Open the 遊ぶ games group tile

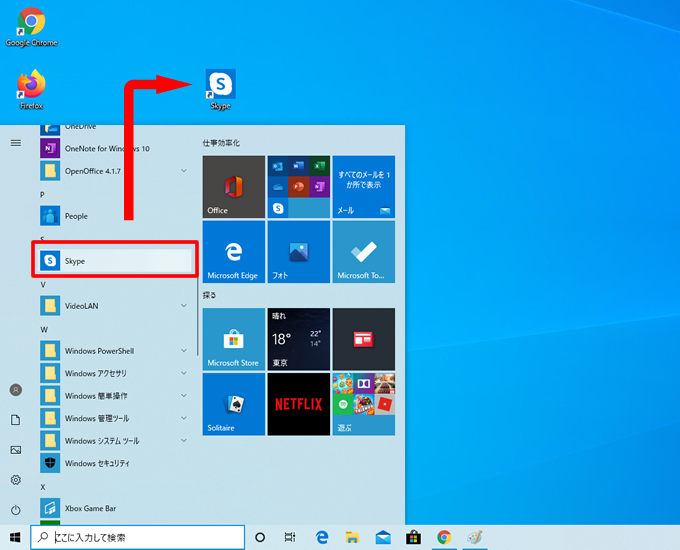tap(364, 404)
